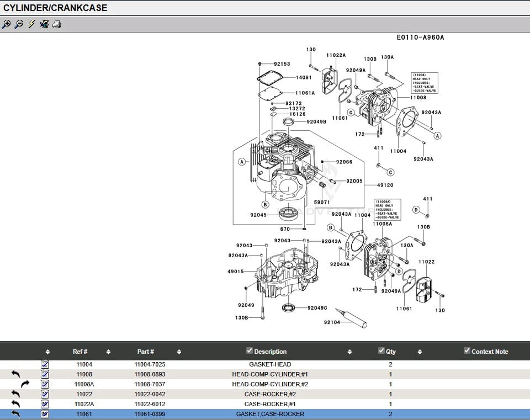530x420 pixels.
Task: Click the lightning bolt toolbar icon
Action: pos(31,24)
